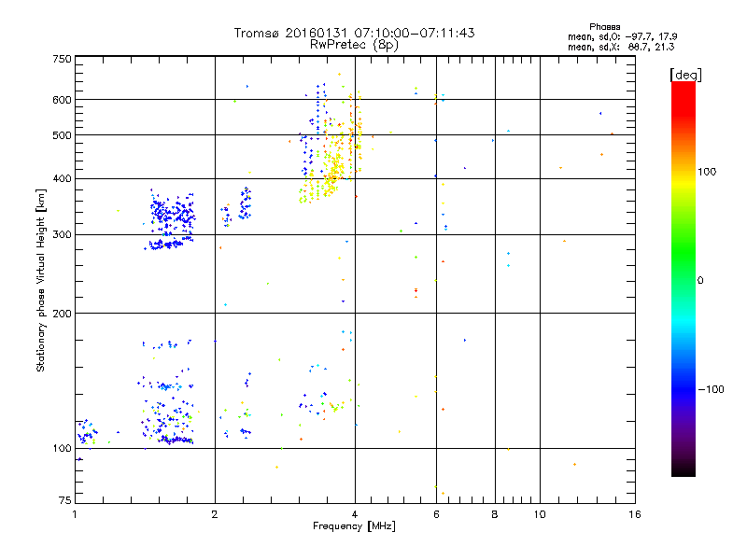This screenshot has height=560, width=747.
Task: Click the '[deg]' colorbar unit label
Action: (685, 75)
